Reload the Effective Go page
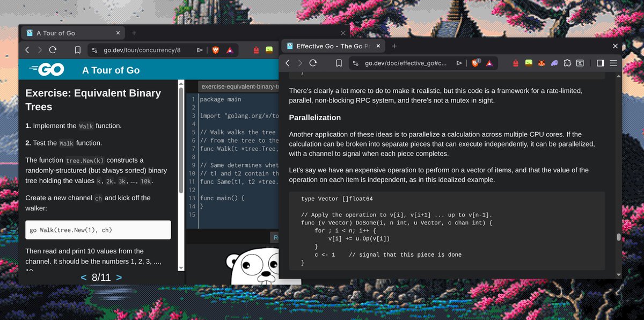644x320 pixels. click(313, 63)
